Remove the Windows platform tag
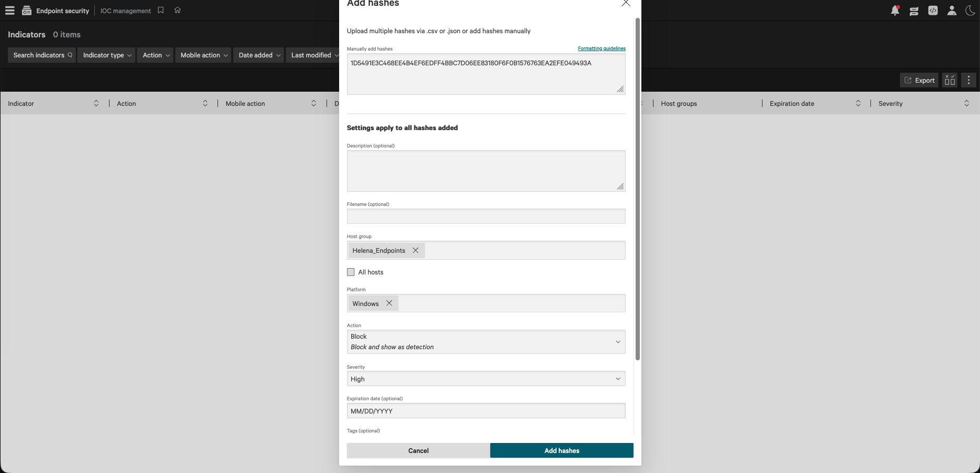Viewport: 980px width, 473px height. click(389, 303)
